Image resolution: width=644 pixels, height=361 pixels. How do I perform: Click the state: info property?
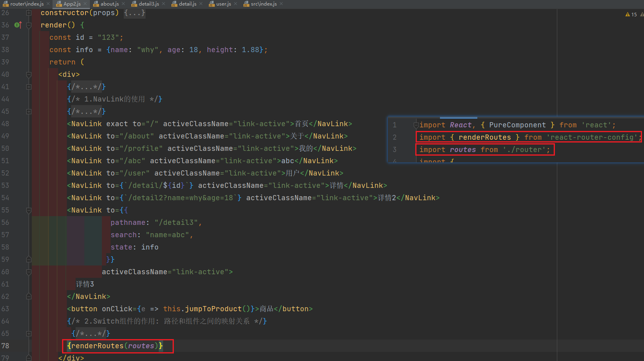click(134, 247)
